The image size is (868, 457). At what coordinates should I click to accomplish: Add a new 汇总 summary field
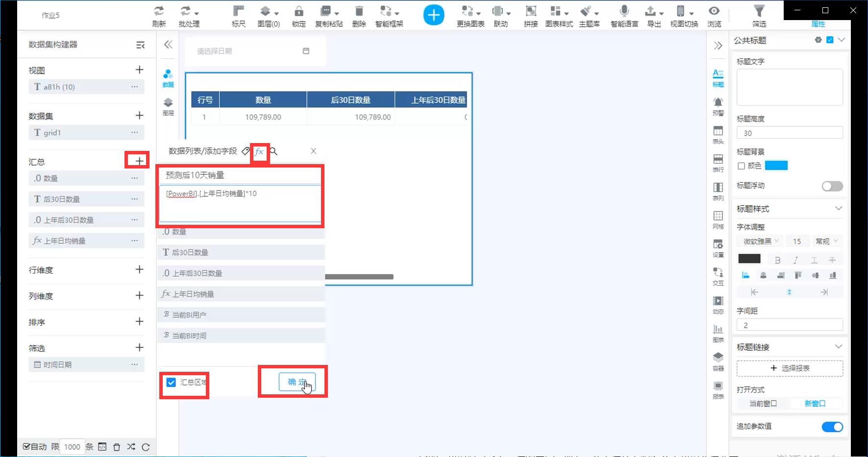[x=139, y=161]
